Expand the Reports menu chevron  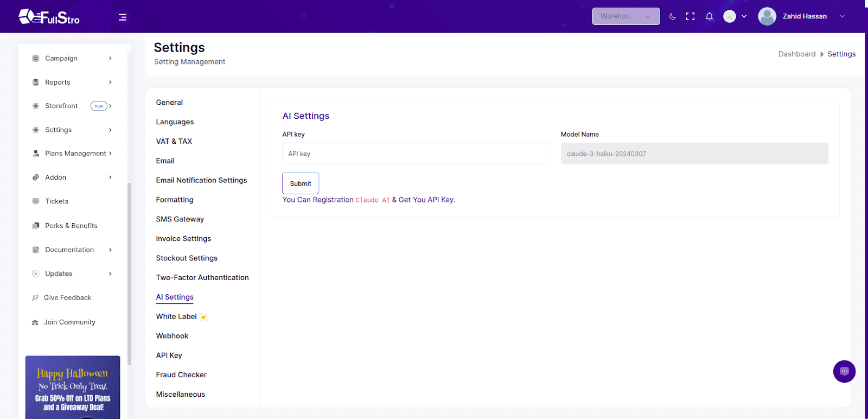click(x=110, y=82)
